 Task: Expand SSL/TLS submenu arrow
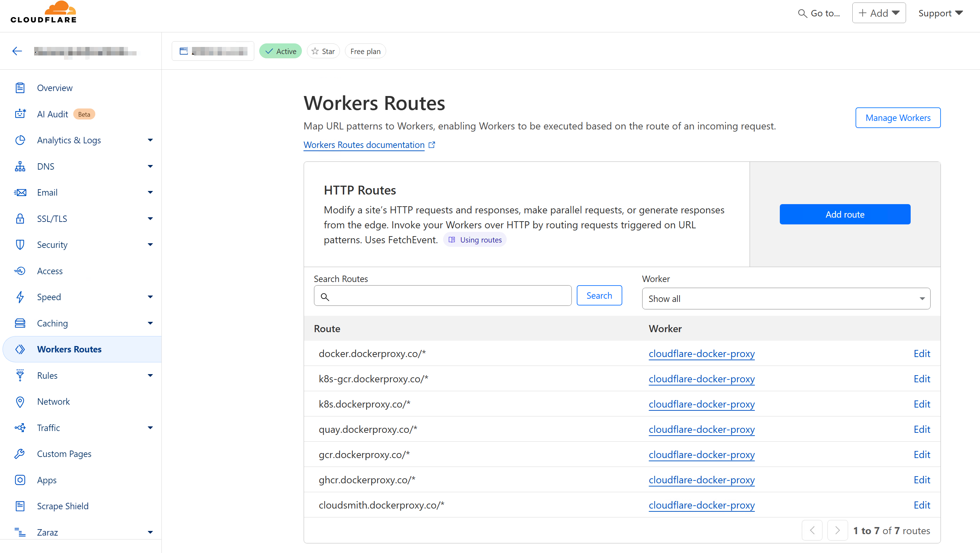pos(150,218)
